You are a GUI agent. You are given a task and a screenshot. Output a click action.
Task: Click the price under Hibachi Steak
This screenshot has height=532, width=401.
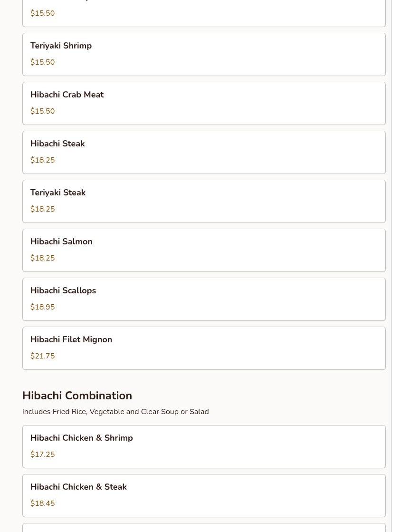pyautogui.click(x=42, y=160)
